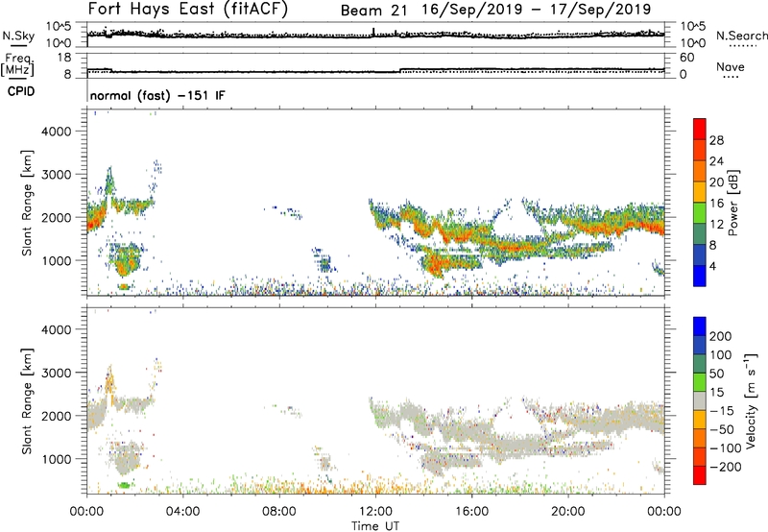Click the 'N.Sky' legend label
The width and height of the screenshot is (768, 532).
click(x=18, y=36)
